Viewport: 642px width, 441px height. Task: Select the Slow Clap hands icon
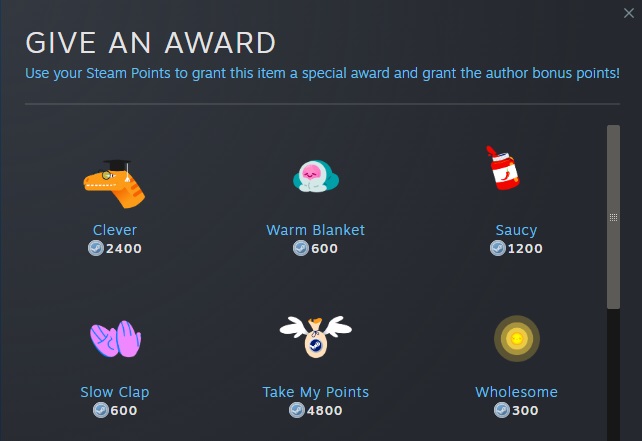point(115,341)
